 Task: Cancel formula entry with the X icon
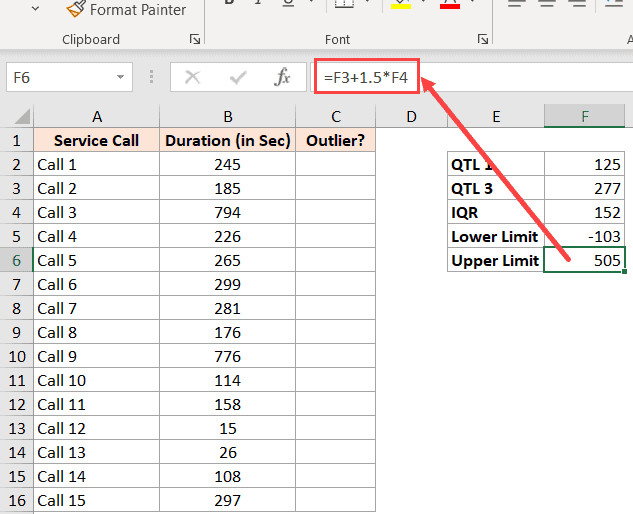(192, 77)
